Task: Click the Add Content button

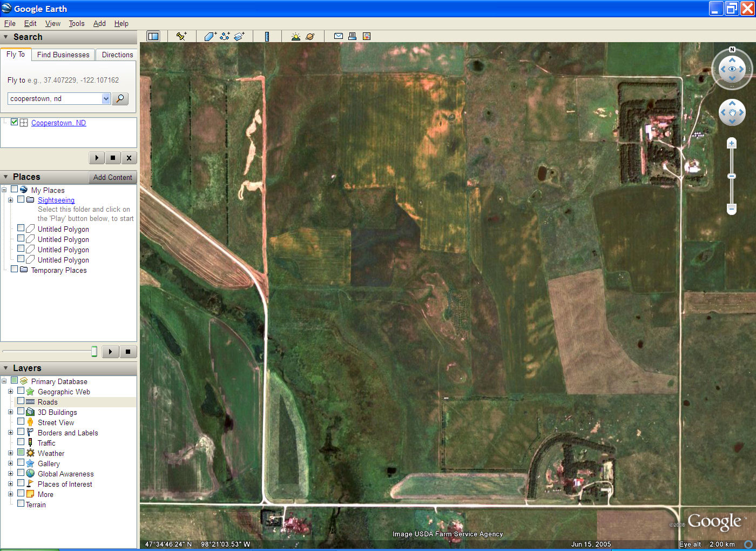Action: (x=112, y=177)
